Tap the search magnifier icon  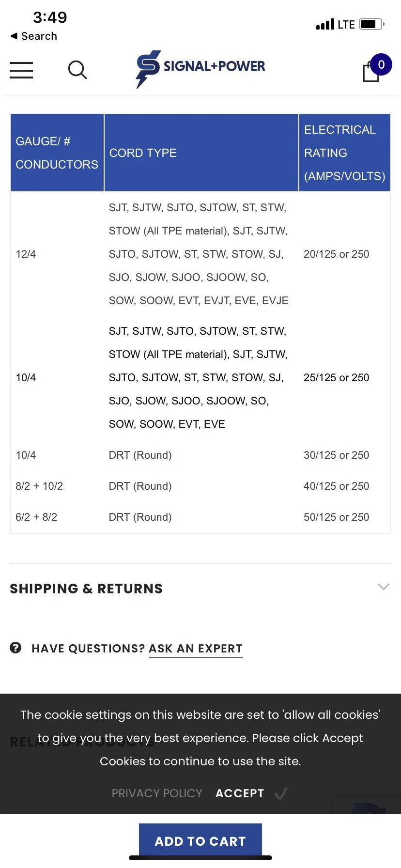coord(77,70)
